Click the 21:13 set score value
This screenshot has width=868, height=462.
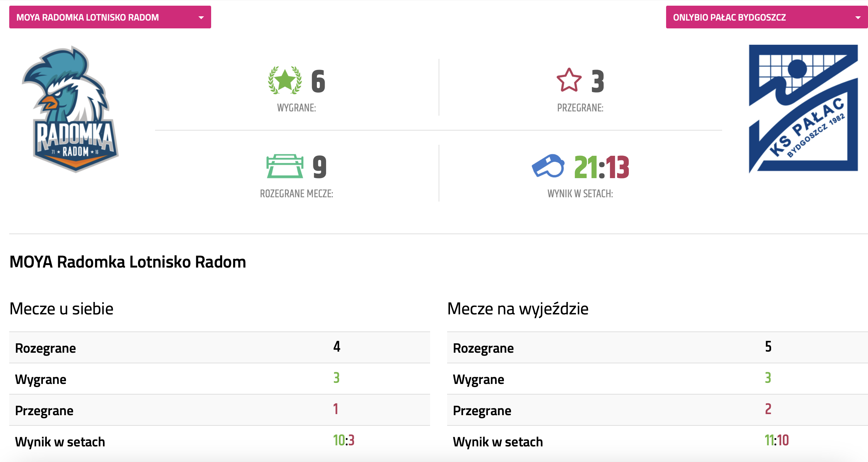[x=601, y=167]
